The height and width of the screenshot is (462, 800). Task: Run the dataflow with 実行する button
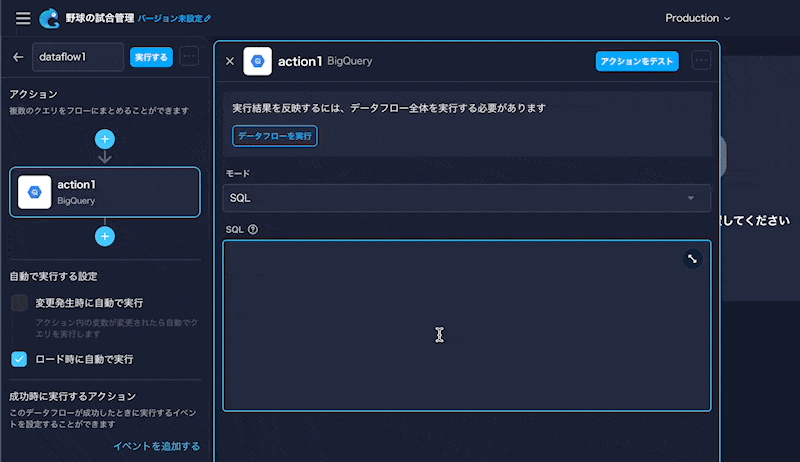pos(151,57)
